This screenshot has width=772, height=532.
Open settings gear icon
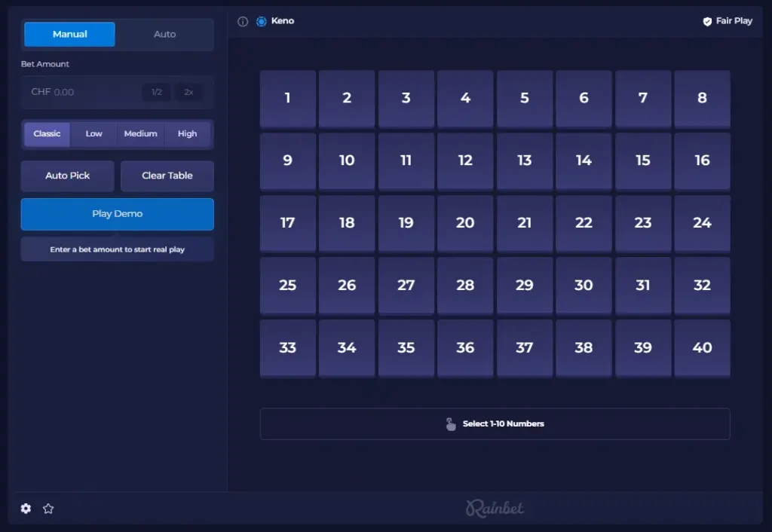click(x=26, y=509)
